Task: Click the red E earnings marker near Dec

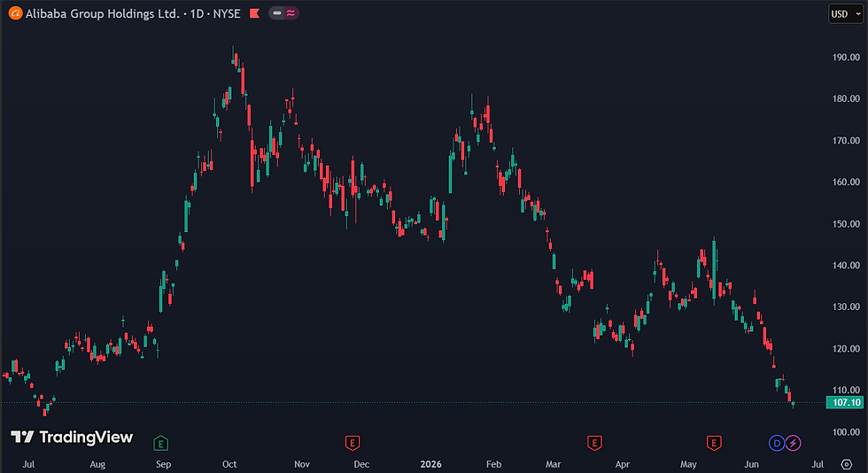Action: (353, 443)
